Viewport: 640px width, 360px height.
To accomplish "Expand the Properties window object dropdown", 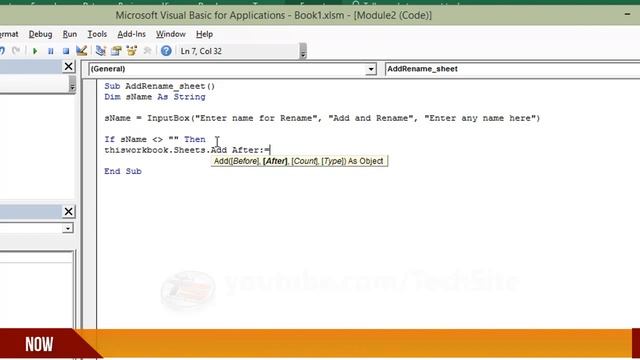I will click(x=68, y=228).
